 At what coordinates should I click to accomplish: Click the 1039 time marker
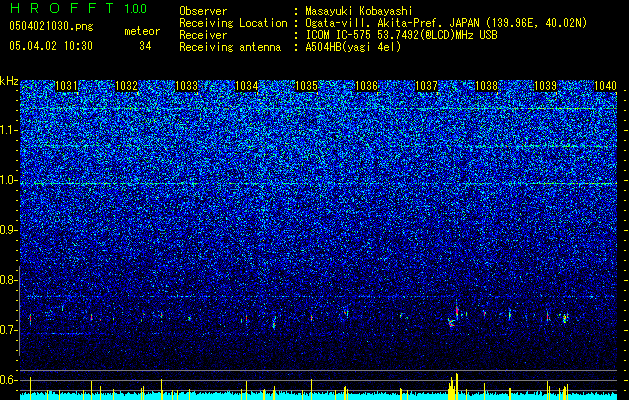click(546, 86)
